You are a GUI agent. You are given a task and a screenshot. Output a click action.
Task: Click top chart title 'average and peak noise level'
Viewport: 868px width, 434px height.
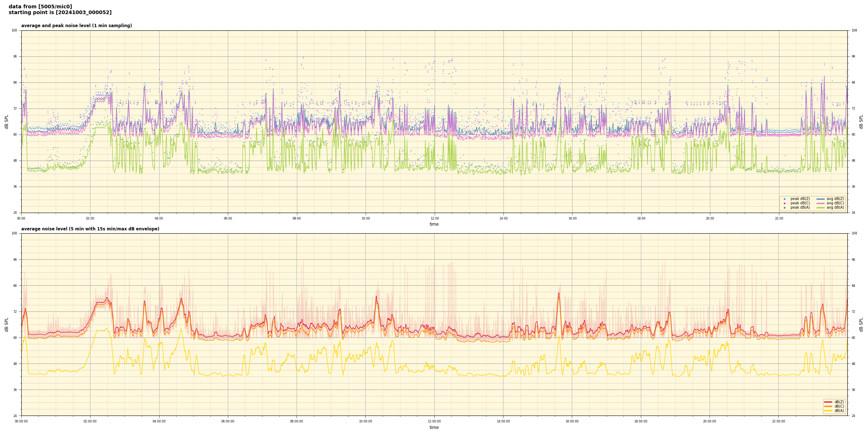(76, 26)
